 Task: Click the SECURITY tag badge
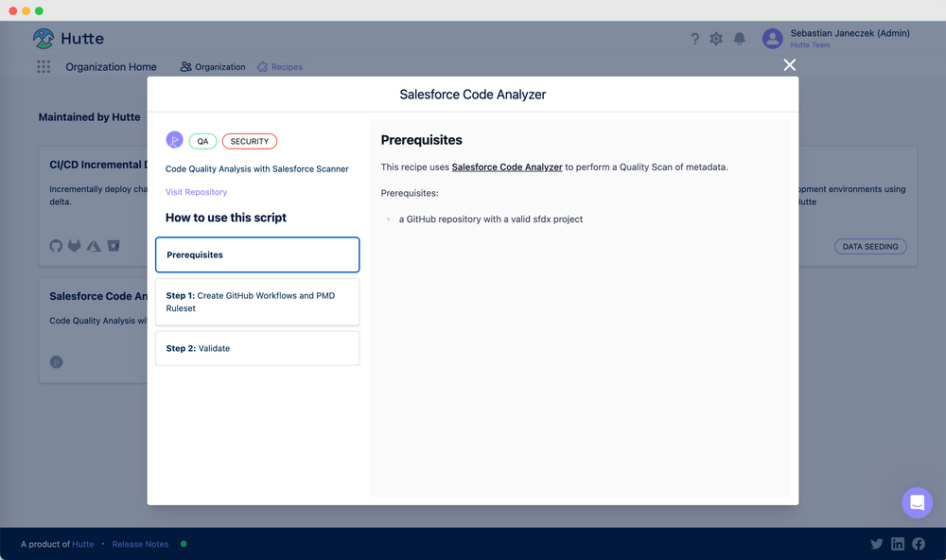click(x=249, y=139)
